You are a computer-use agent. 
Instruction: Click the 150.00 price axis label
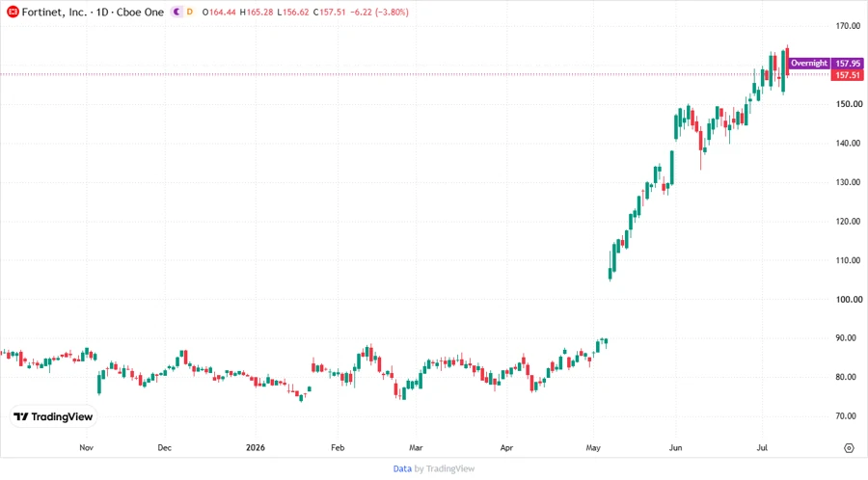(849, 104)
